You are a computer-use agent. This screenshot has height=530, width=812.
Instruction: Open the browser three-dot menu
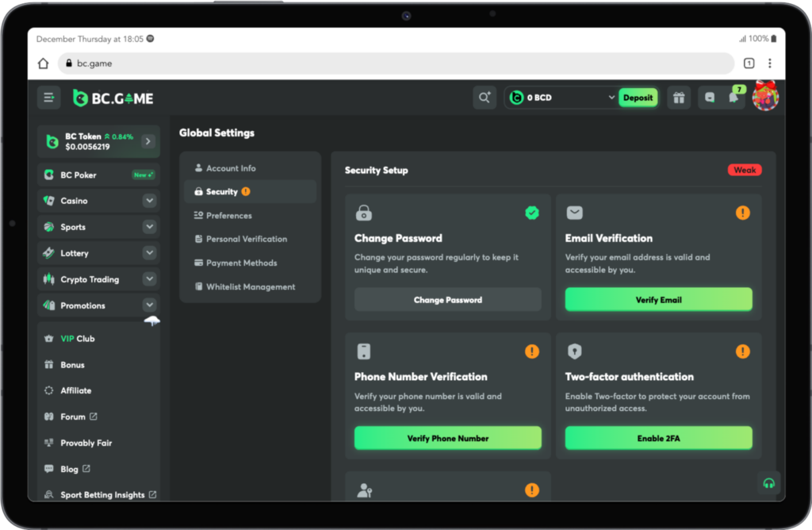point(769,63)
